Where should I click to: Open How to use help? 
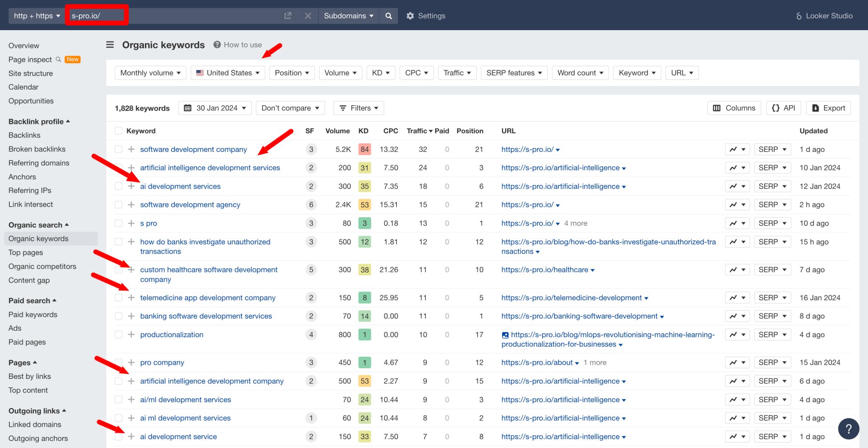click(237, 45)
